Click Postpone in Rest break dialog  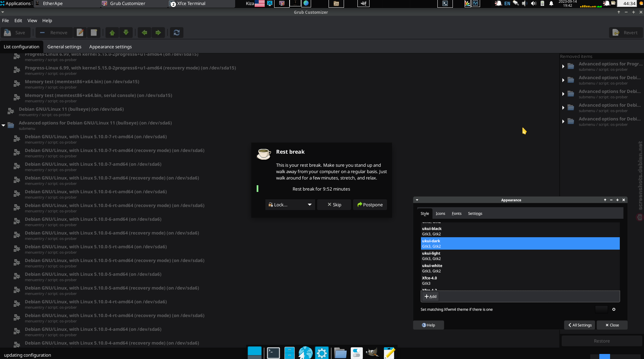click(x=370, y=205)
